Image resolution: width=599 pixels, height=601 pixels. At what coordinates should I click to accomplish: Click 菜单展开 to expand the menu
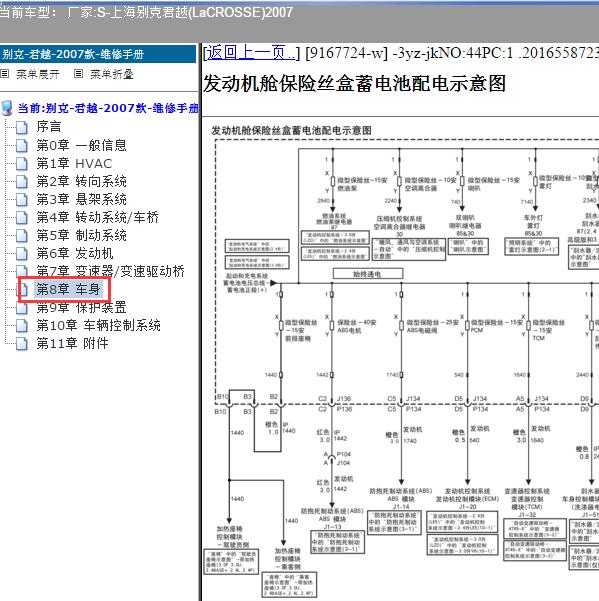[38, 74]
